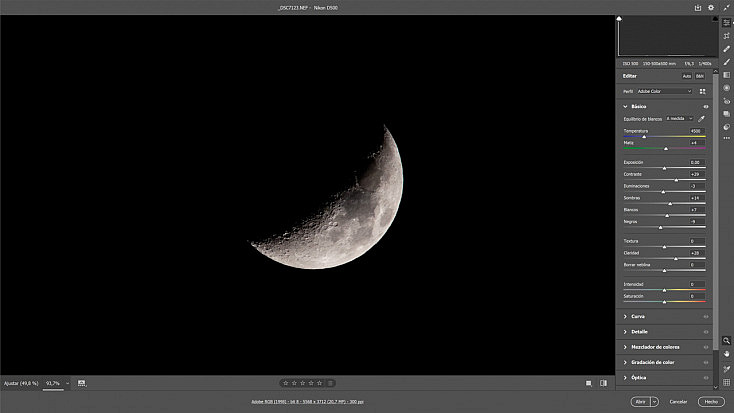
Task: Open the Snapshots panel icon
Action: point(726,114)
